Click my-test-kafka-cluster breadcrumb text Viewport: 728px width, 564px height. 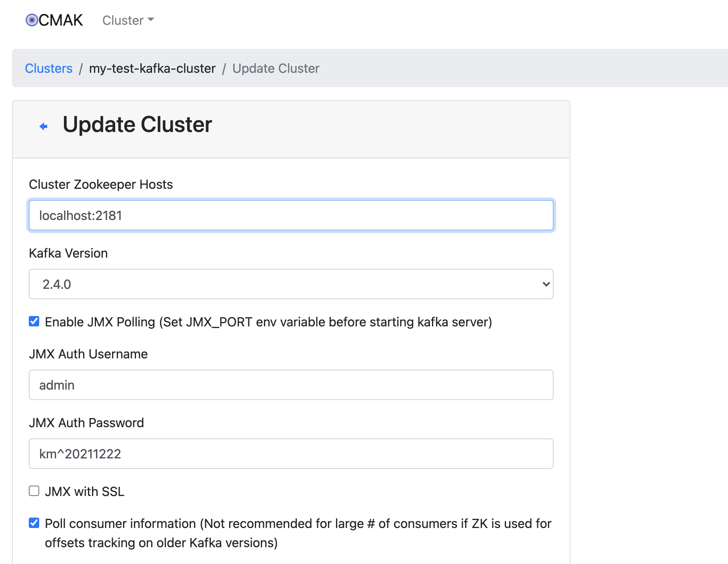[152, 68]
